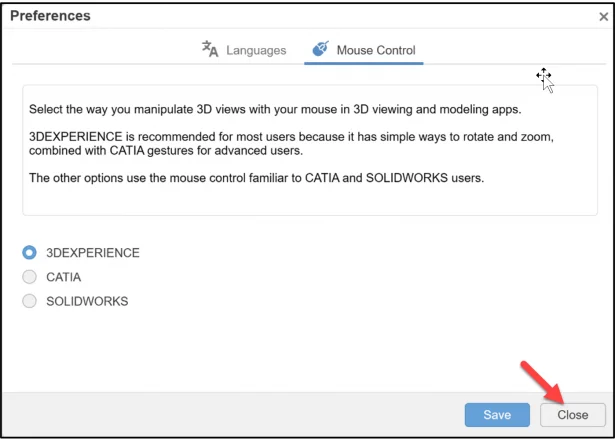615x439 pixels.
Task: Click the Mouse Control mouse icon
Action: coord(320,50)
